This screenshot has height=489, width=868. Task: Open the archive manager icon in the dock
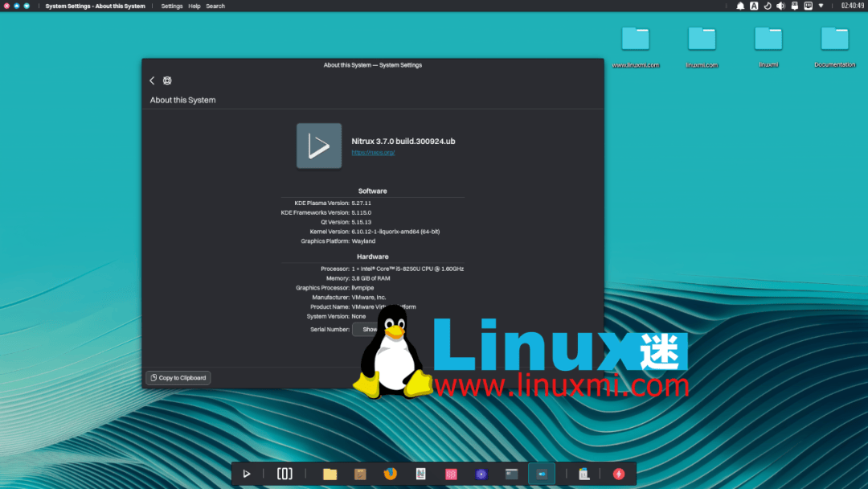click(360, 474)
